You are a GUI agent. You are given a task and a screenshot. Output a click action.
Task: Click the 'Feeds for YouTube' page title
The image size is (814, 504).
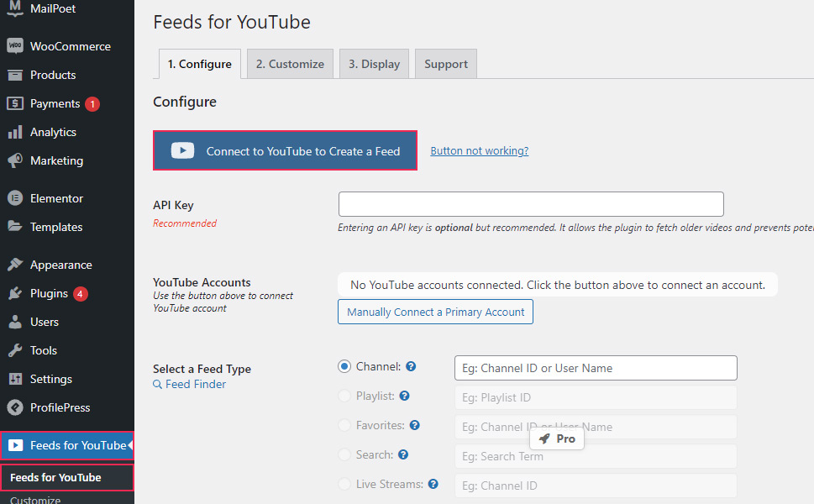click(232, 23)
